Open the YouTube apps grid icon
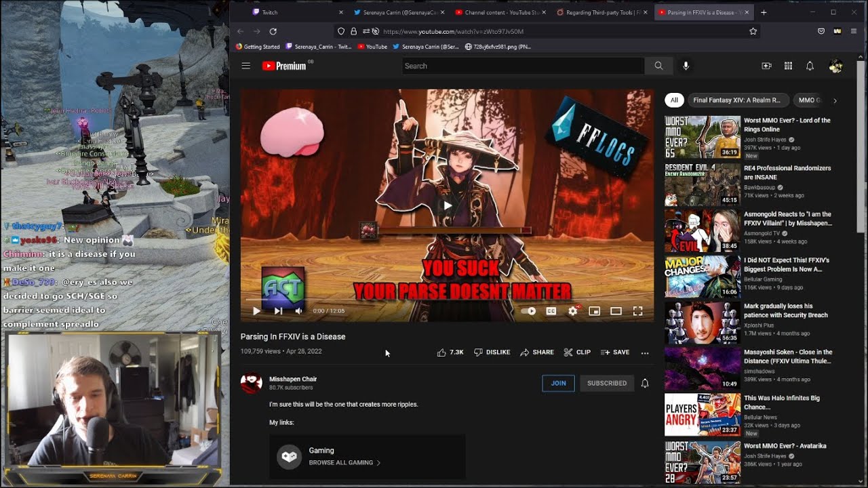 (788, 66)
